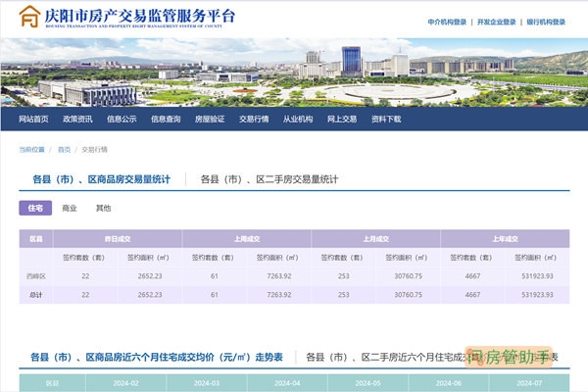Open 开发企业登录 login link
Viewport: 588px width, 392px height.
pos(497,23)
